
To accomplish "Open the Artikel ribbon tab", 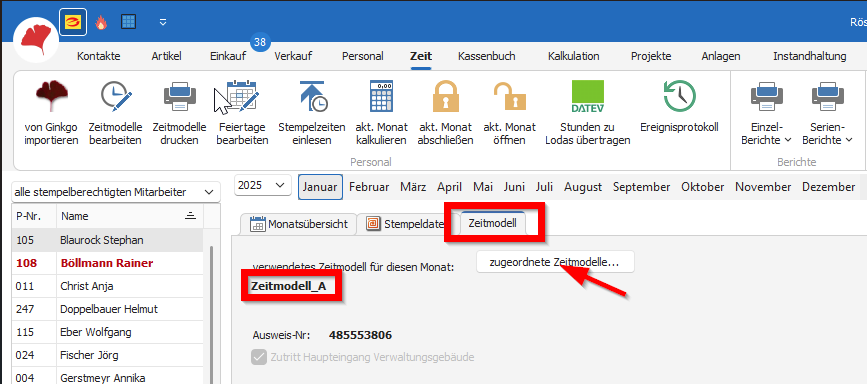I will pyautogui.click(x=166, y=56).
